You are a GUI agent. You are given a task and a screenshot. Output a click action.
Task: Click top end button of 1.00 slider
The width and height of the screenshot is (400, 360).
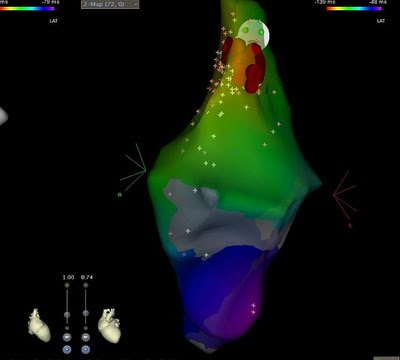(67, 285)
